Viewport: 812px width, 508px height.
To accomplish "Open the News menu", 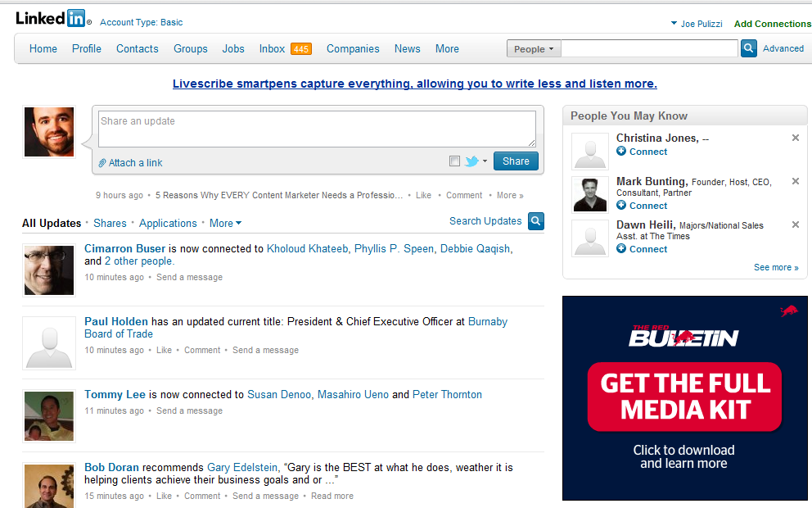I will point(407,48).
